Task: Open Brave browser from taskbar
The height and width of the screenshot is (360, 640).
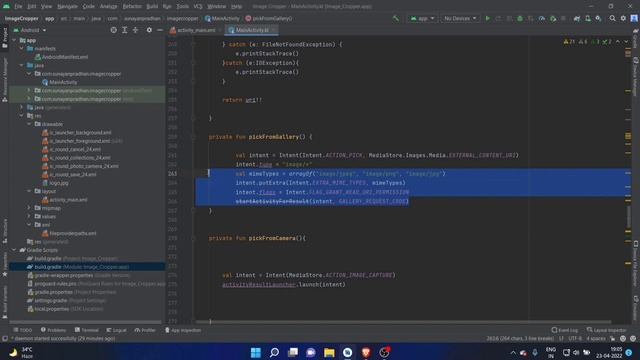Action: coord(366,352)
